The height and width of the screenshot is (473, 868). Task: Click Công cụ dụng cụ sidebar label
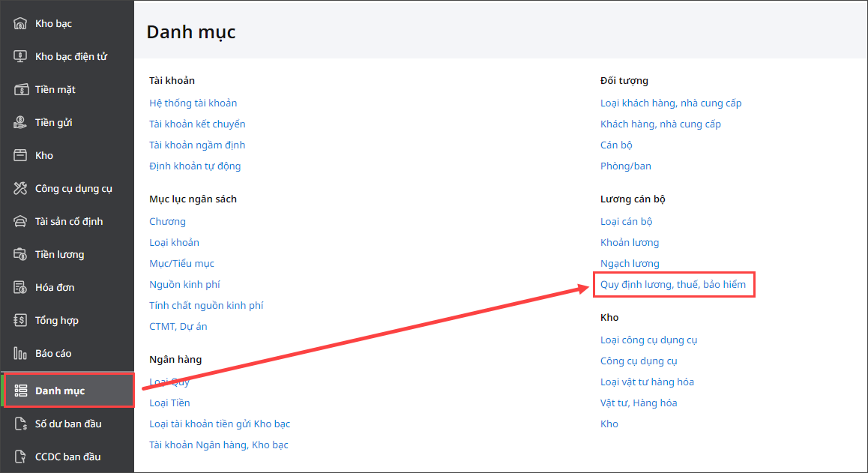(x=73, y=188)
